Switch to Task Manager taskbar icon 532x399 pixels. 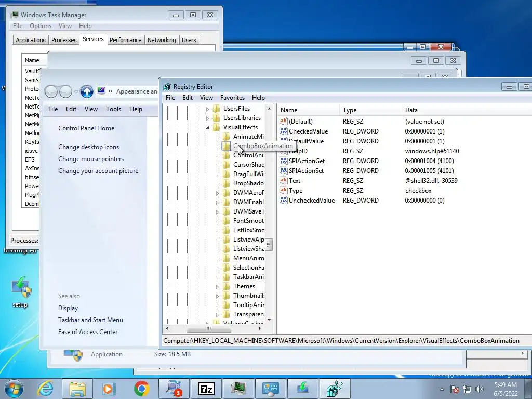pos(238,389)
